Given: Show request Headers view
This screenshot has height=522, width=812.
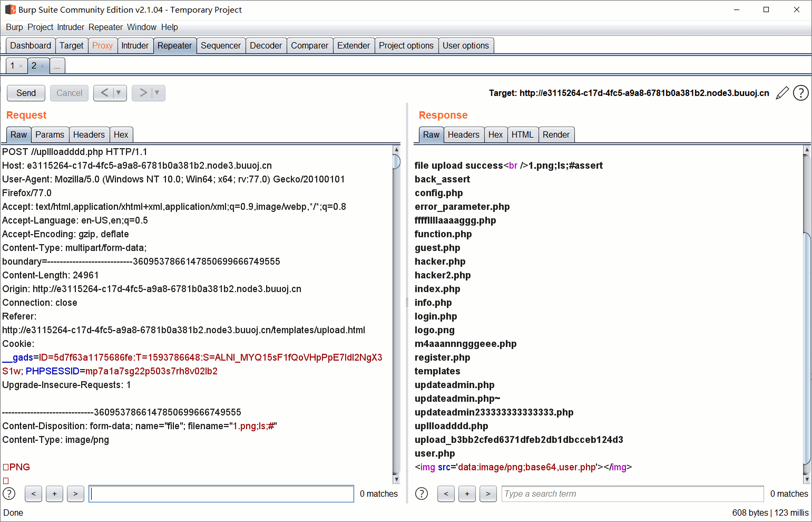Looking at the screenshot, I should pos(89,135).
